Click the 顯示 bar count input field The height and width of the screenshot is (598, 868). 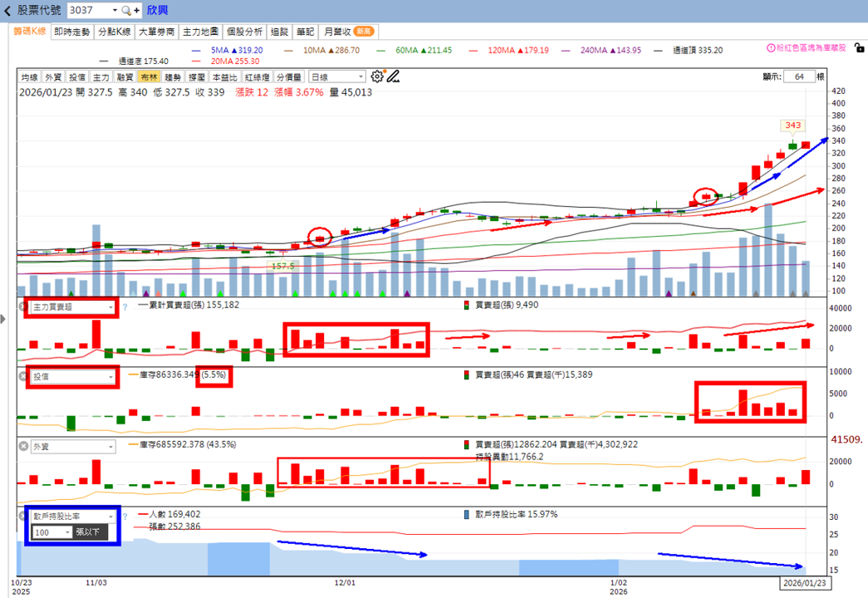(x=799, y=76)
